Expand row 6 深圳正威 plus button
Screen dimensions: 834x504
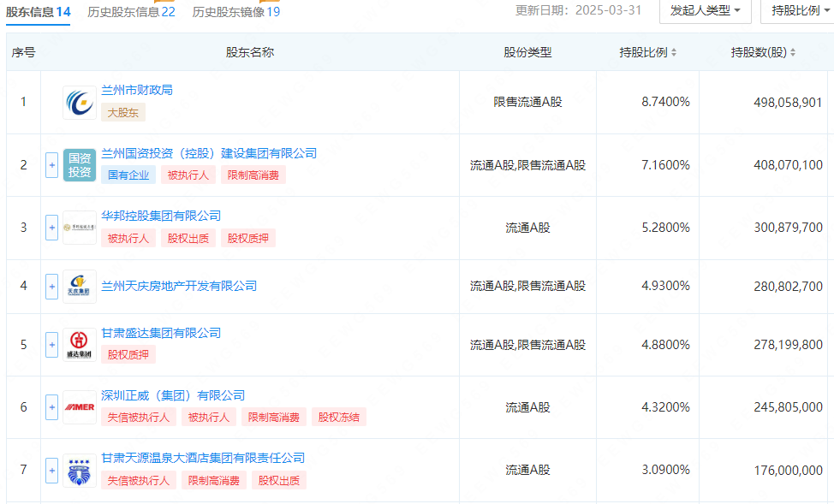click(51, 407)
